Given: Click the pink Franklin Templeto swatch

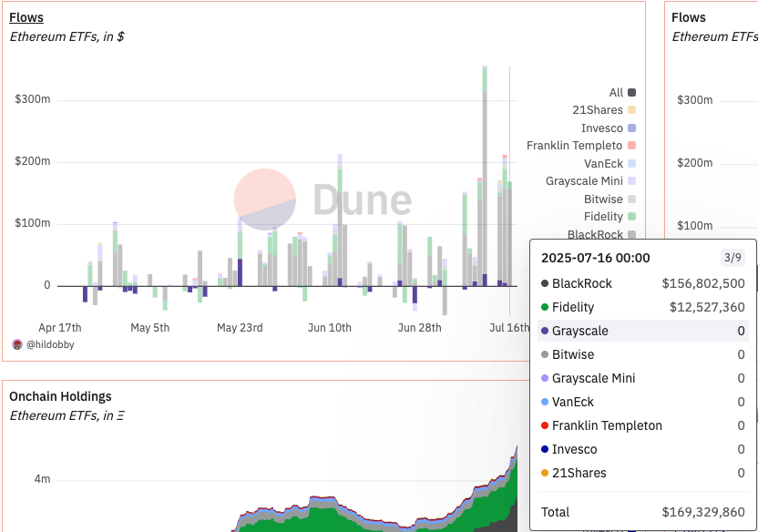Looking at the screenshot, I should click(631, 146).
